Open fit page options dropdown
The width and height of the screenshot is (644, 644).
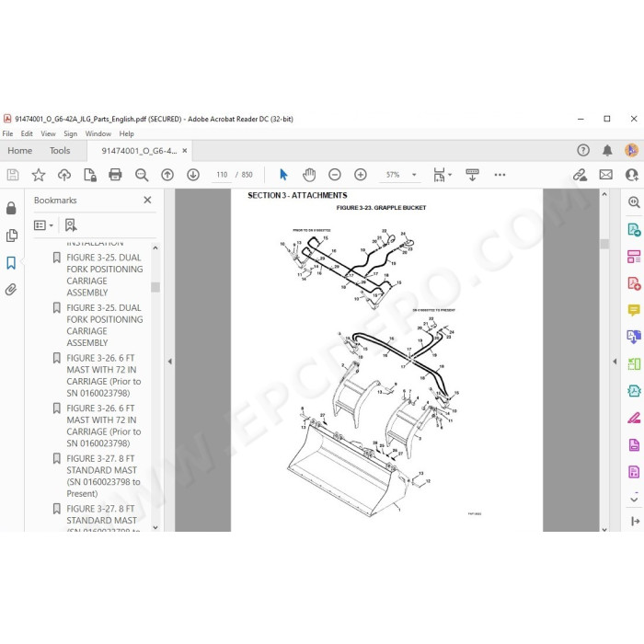tap(442, 175)
